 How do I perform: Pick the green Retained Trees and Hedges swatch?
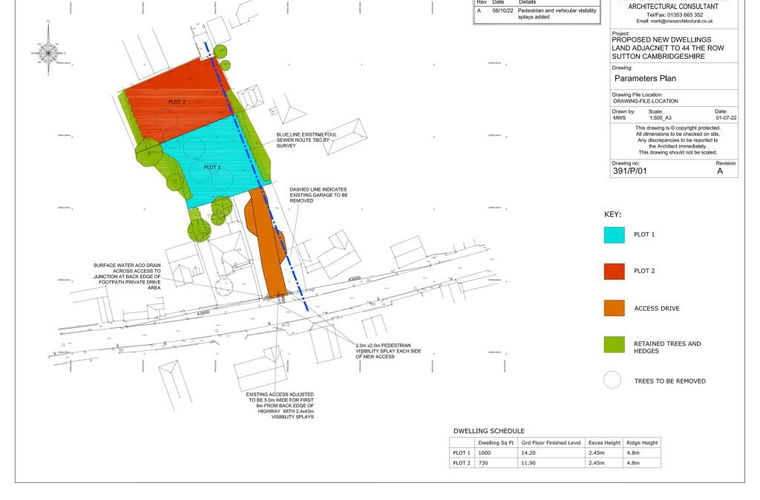click(x=614, y=345)
